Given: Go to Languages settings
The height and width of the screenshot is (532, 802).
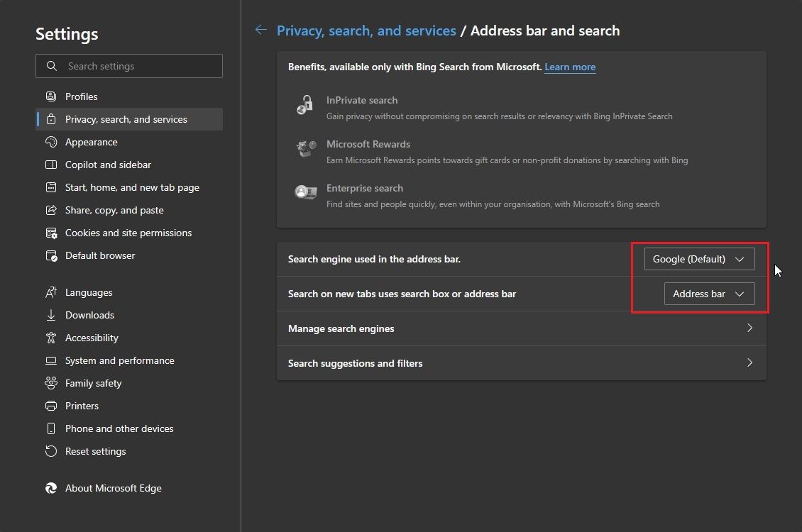Looking at the screenshot, I should [x=129, y=292].
